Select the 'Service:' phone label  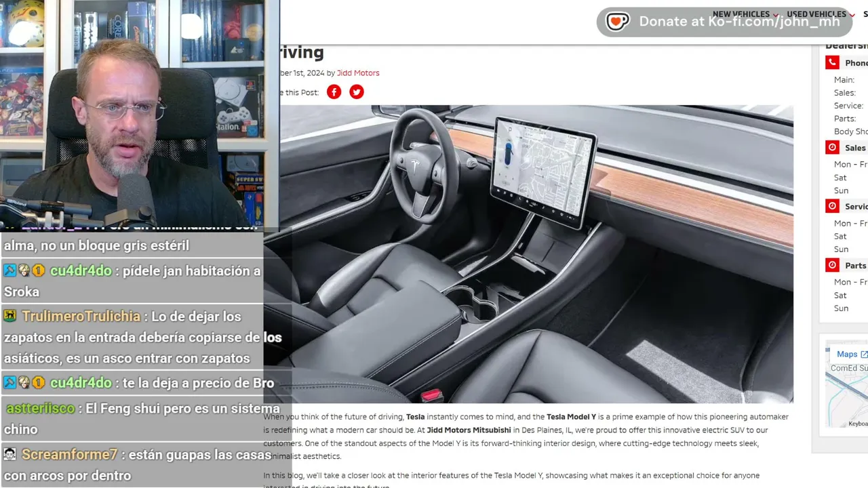pyautogui.click(x=849, y=106)
